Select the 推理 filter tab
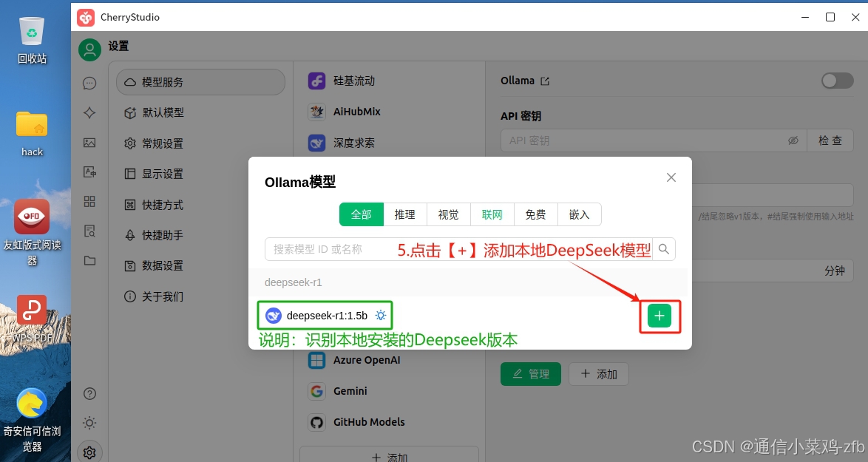 (404, 214)
